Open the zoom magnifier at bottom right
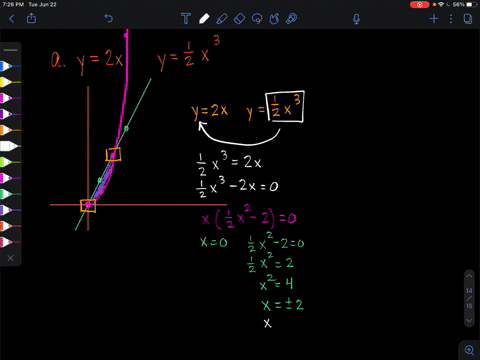Screen dimensions: 480x360 pos(469,350)
